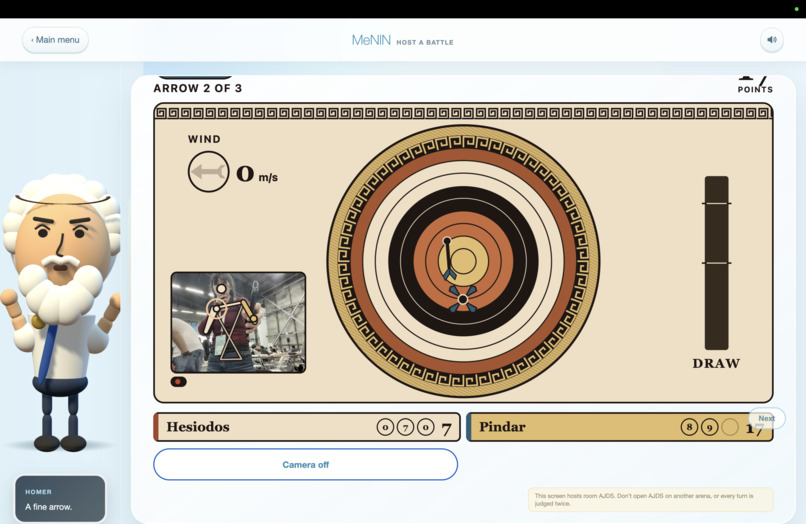806x524 pixels.
Task: Click the POINTS label
Action: (x=755, y=89)
